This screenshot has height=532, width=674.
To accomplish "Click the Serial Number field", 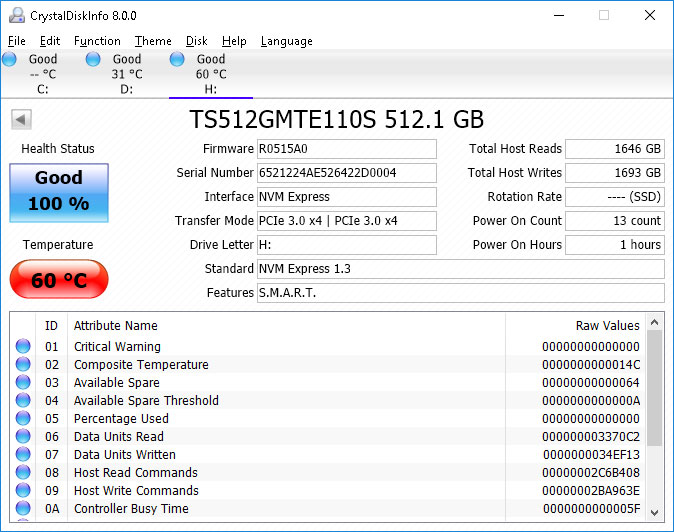I will [x=346, y=173].
